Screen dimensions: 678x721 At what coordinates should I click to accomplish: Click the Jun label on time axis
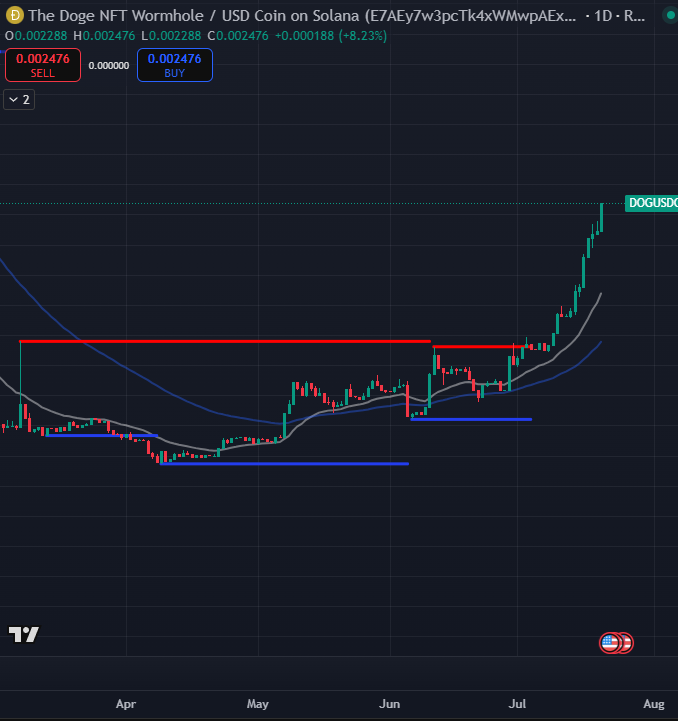(x=390, y=704)
